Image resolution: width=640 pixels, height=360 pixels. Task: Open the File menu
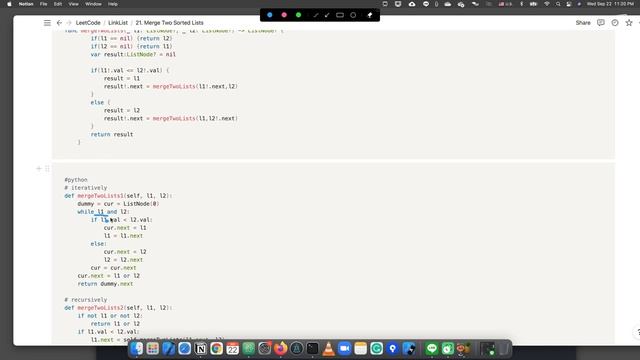[x=43, y=4]
